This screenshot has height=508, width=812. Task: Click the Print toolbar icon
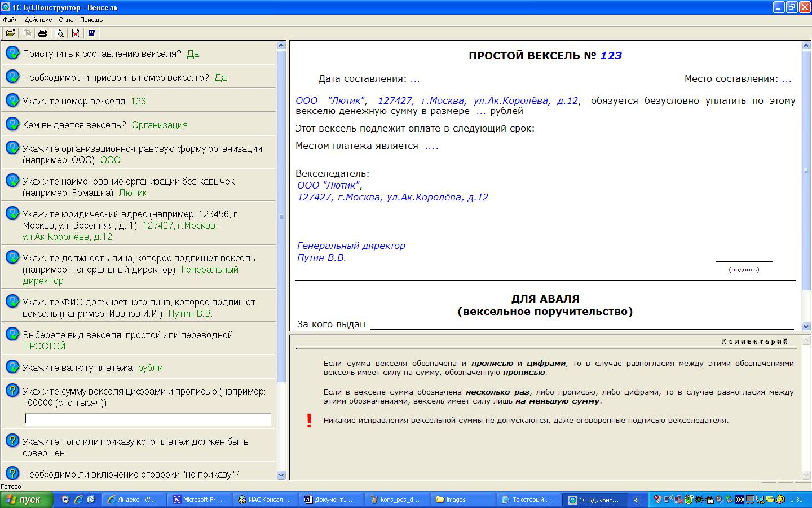[x=43, y=33]
